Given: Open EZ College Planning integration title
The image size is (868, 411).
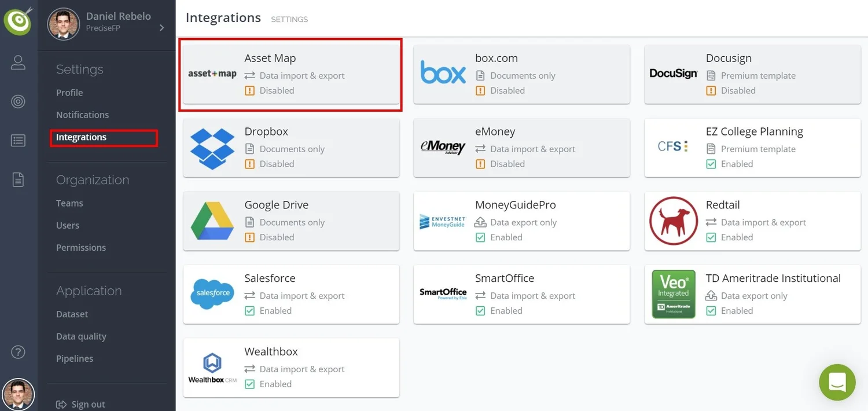Looking at the screenshot, I should pos(755,131).
